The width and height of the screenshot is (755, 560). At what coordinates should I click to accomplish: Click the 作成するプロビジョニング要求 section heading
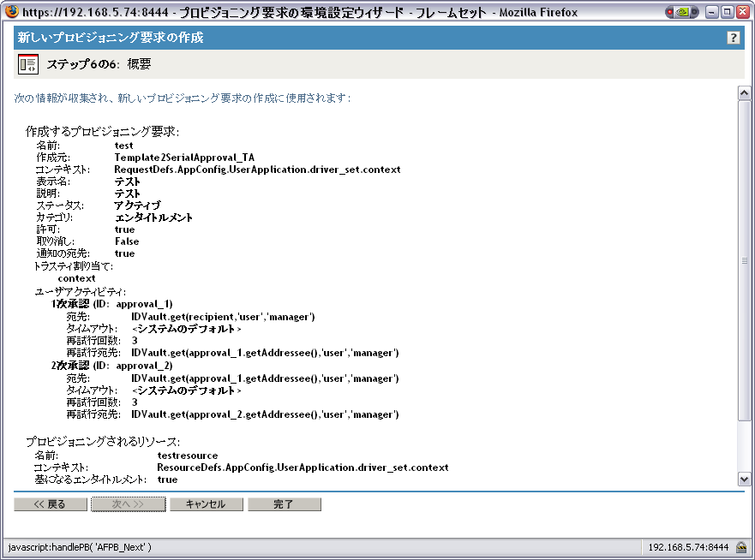(x=103, y=132)
